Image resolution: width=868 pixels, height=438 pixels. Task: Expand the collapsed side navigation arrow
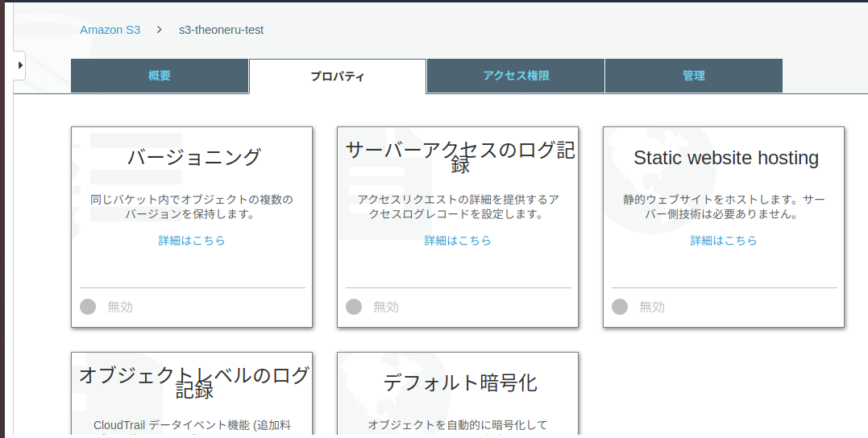point(20,65)
